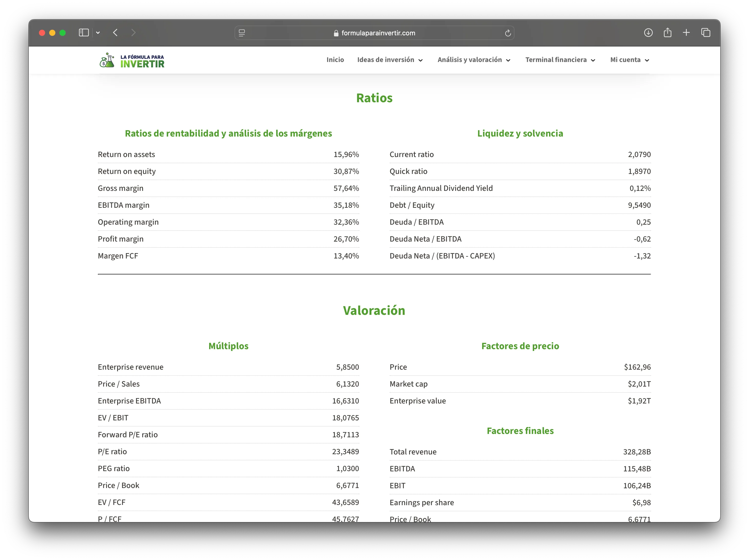Select the 6,6771 value in Múltiplos Price / Book
This screenshot has height=560, width=749.
347,485
